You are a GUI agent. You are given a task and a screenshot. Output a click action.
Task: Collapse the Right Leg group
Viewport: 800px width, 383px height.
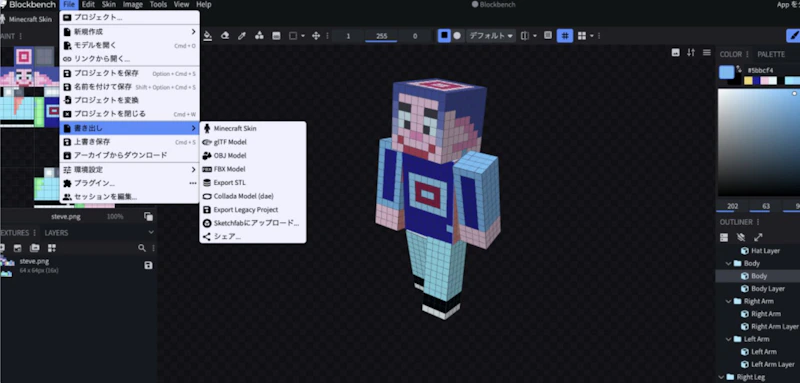pos(721,377)
